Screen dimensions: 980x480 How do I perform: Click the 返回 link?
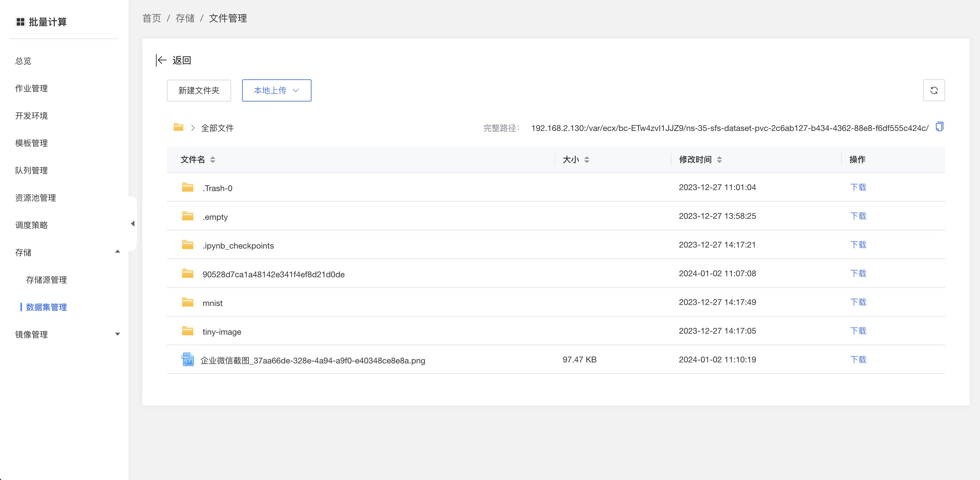(x=182, y=60)
